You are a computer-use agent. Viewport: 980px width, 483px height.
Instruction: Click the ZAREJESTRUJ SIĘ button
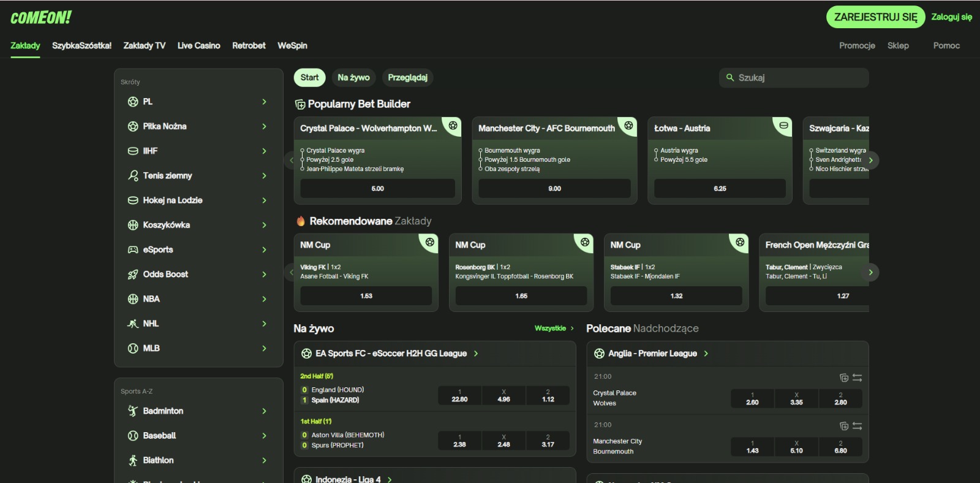click(875, 17)
